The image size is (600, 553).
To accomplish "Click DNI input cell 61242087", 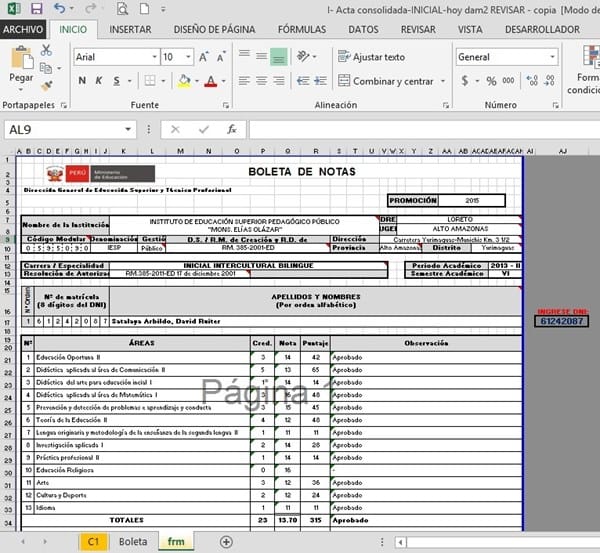I will click(561, 321).
